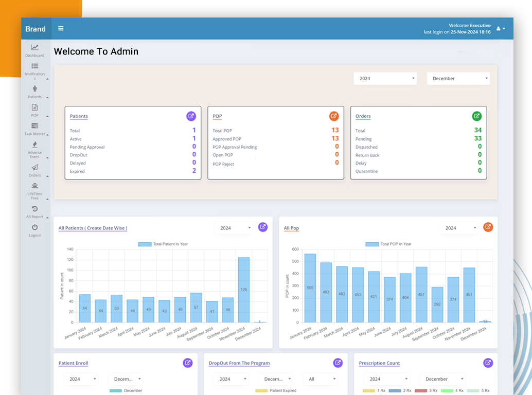532x395 pixels.
Task: Open the Prescription Count month dropdown
Action: click(443, 379)
